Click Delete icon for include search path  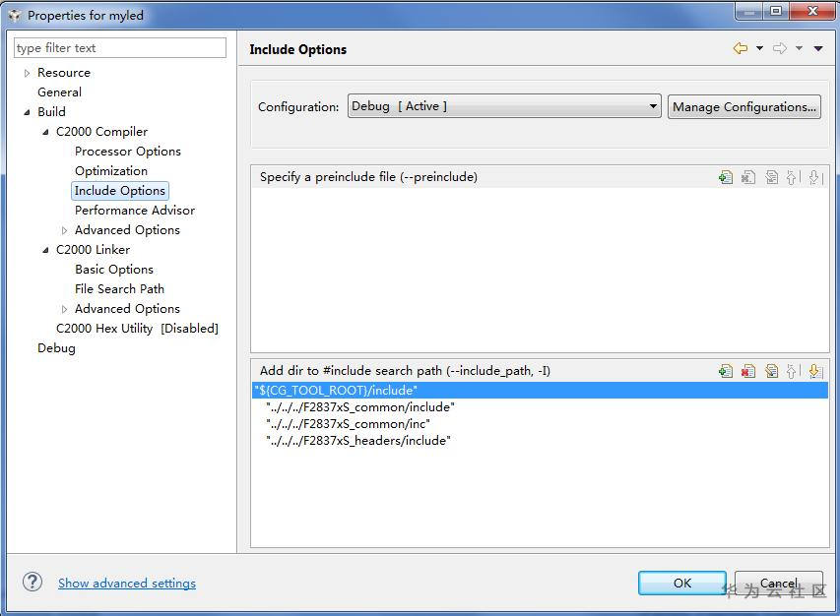tap(748, 371)
